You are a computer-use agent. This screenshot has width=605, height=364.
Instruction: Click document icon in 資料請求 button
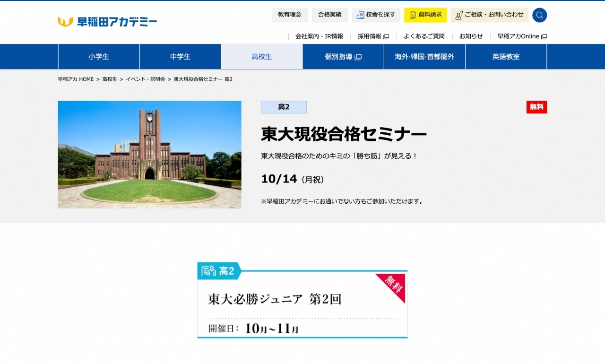click(x=413, y=15)
